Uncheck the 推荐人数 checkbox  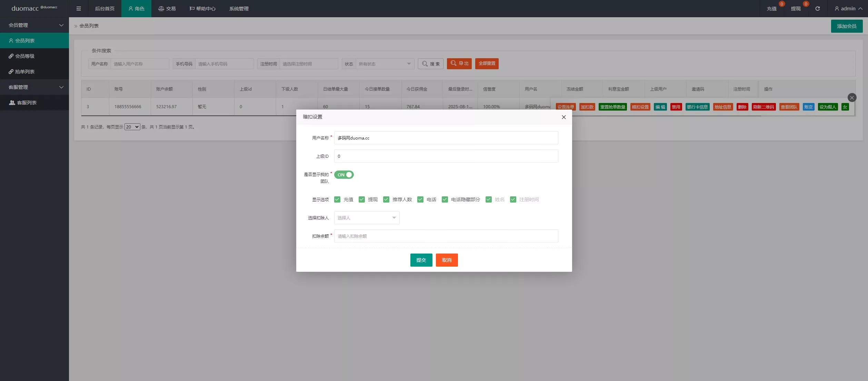(386, 199)
